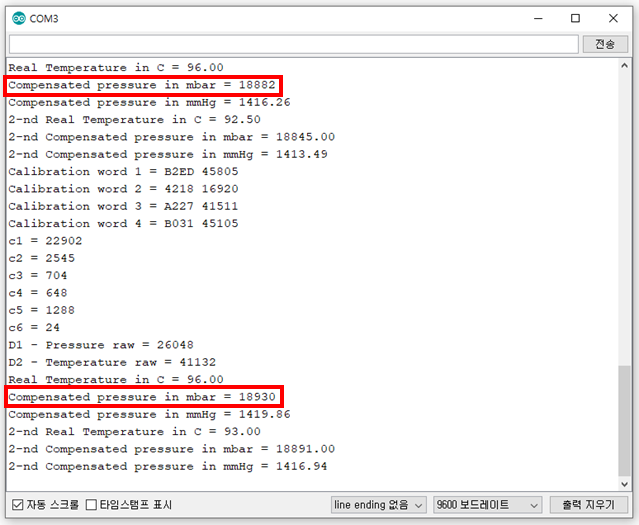
Task: Click the COM3 window title text
Action: pos(44,19)
